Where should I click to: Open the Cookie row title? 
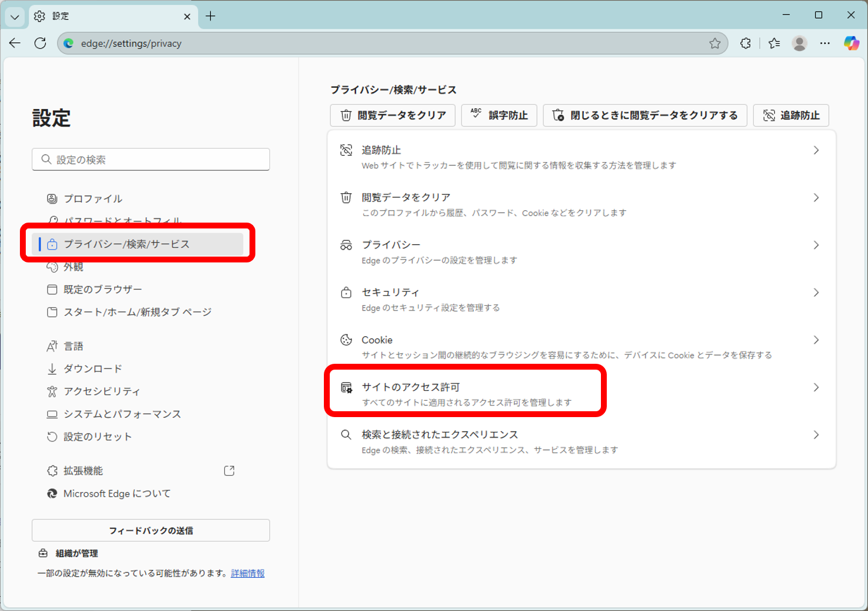click(x=377, y=340)
